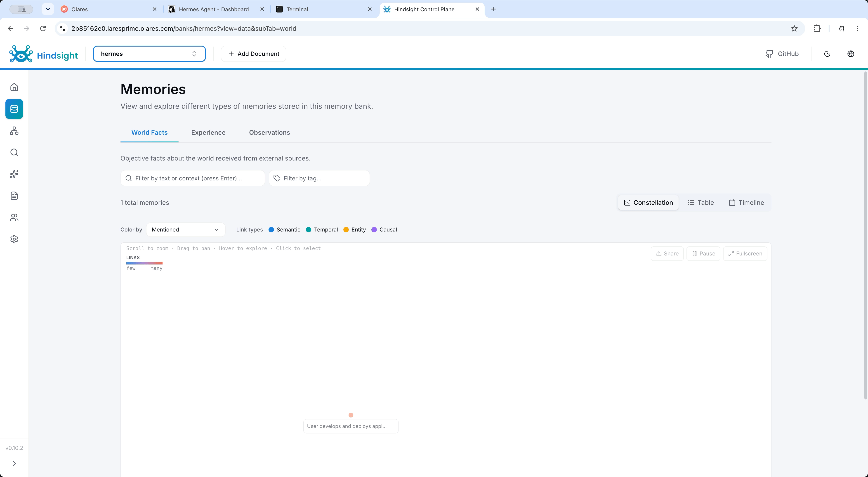This screenshot has height=477, width=868.
Task: Switch to Observations tab
Action: [270, 132]
